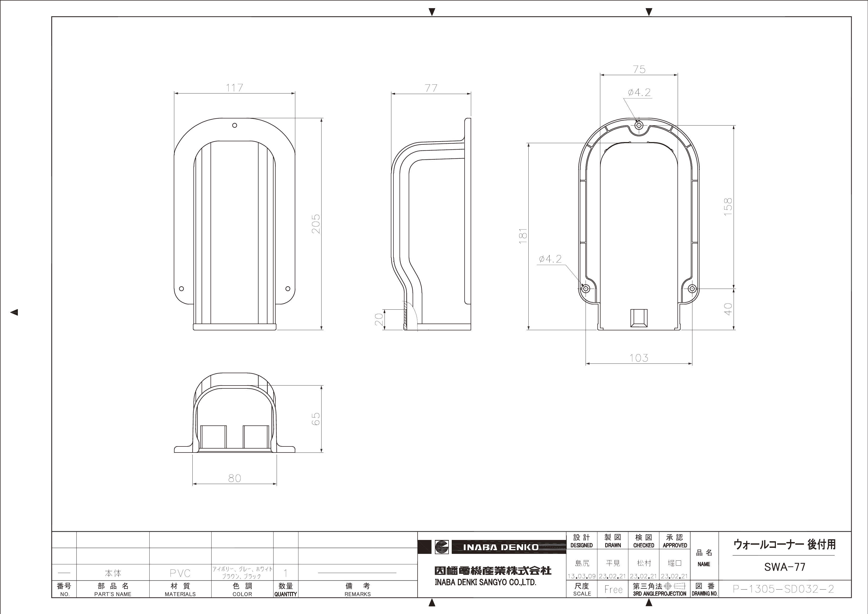Screen dimensions: 868x614
Task: Click the INABA DENKO banner text
Action: click(501, 547)
